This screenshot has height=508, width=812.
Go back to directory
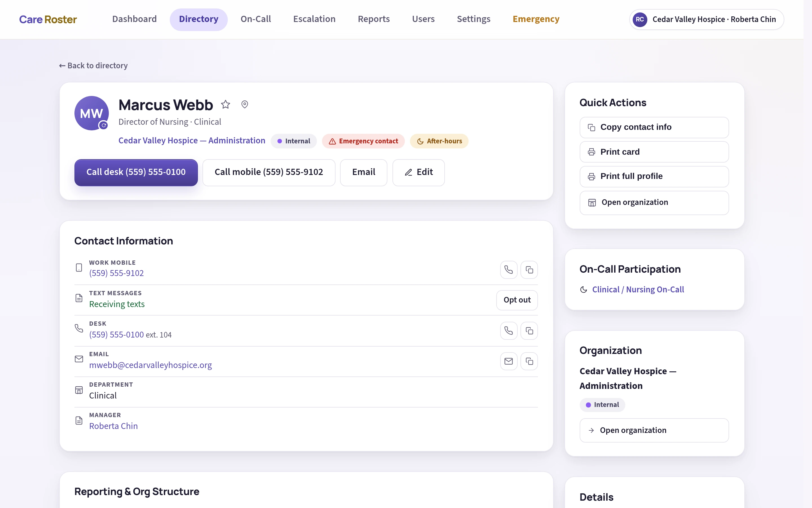coord(93,65)
